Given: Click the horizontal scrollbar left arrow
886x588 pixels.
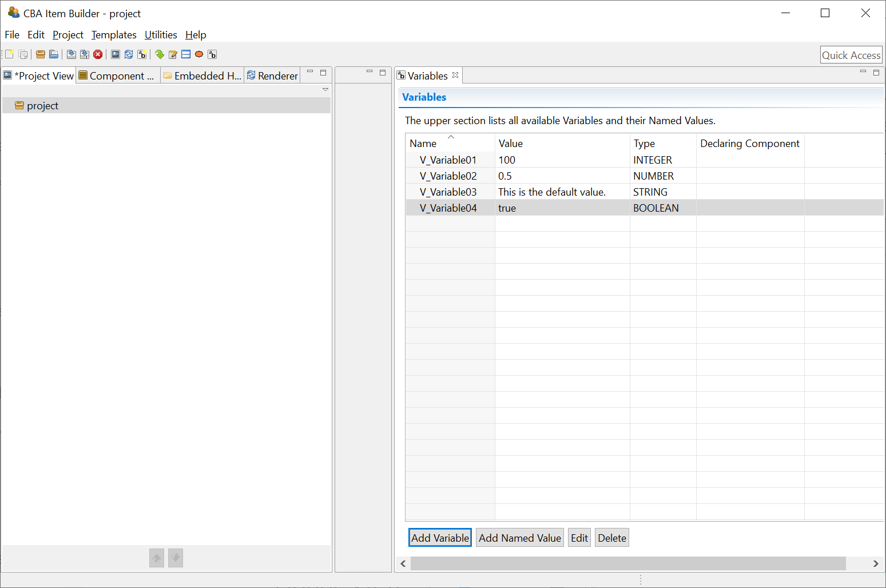Looking at the screenshot, I should click(403, 563).
